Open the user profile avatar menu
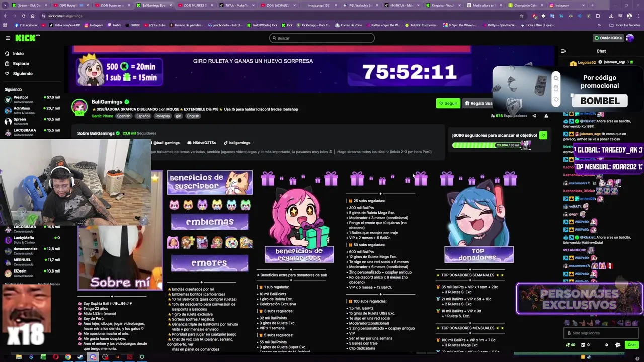644x362 pixels. tap(630, 38)
